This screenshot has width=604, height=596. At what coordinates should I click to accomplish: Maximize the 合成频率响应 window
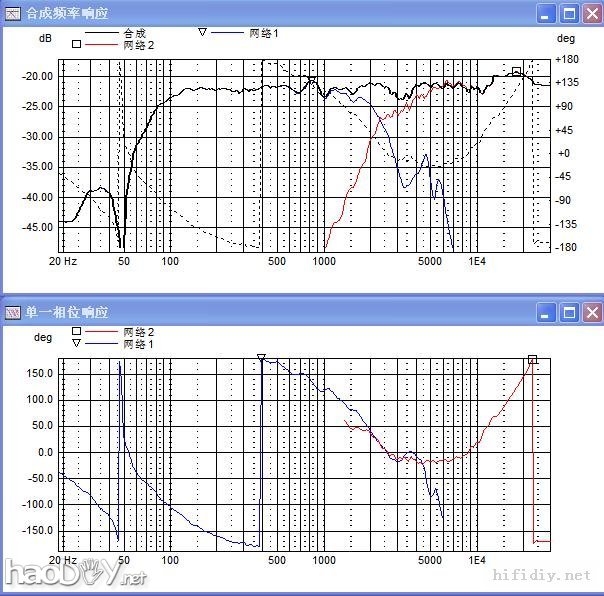(x=569, y=13)
